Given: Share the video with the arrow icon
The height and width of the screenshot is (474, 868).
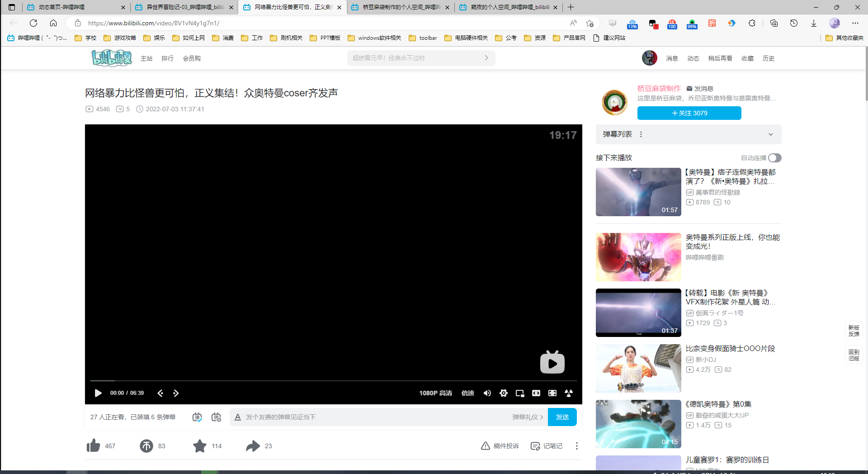Looking at the screenshot, I should coord(253,446).
